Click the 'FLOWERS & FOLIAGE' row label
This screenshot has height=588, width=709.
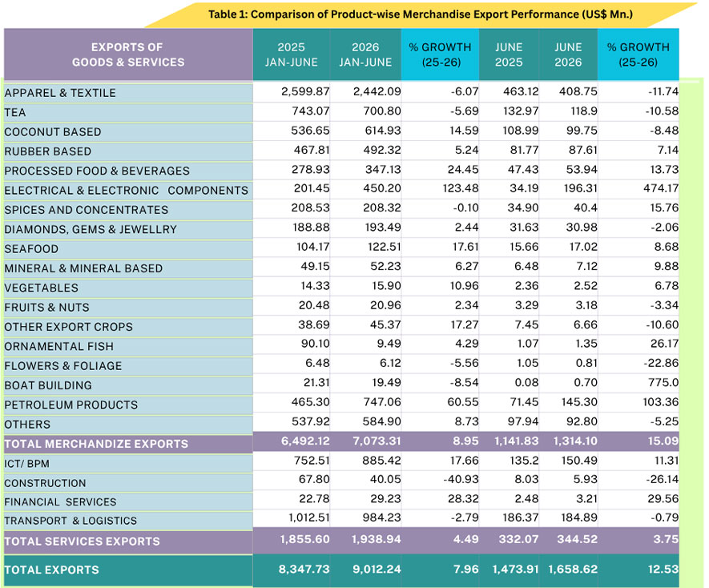[62, 365]
